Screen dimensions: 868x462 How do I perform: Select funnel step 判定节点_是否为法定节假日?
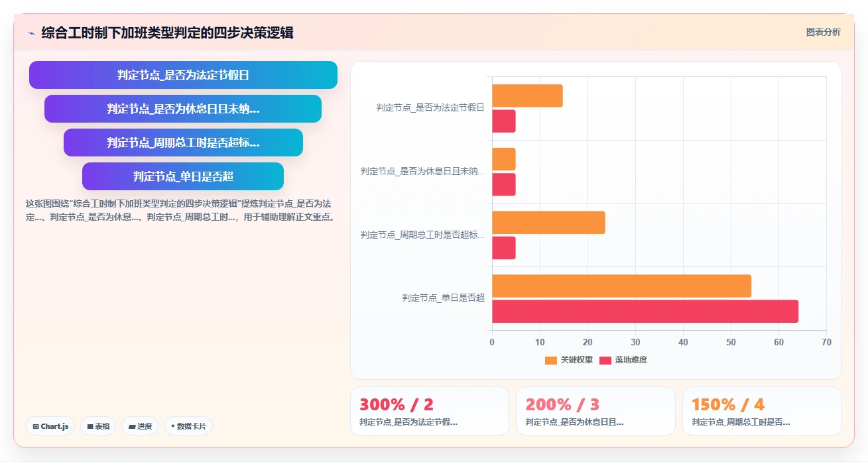coord(183,75)
